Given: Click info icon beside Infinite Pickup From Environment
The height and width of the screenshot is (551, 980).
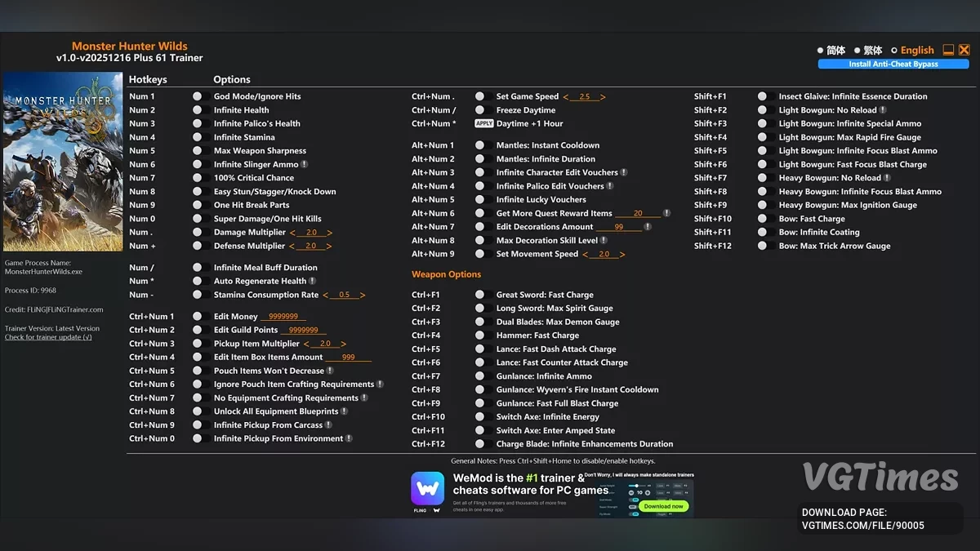Looking at the screenshot, I should (x=349, y=438).
